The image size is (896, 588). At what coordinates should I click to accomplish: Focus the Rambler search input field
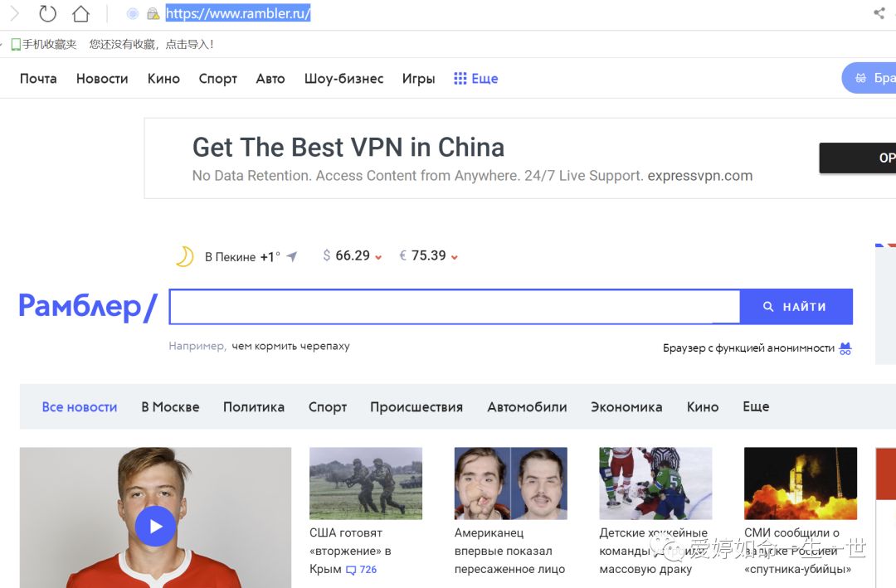[x=455, y=307]
